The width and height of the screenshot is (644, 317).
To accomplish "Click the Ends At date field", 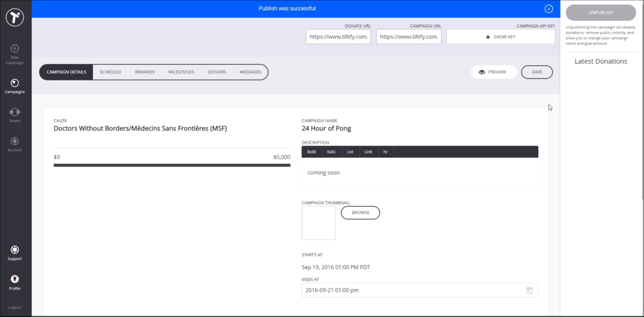I will (420, 290).
